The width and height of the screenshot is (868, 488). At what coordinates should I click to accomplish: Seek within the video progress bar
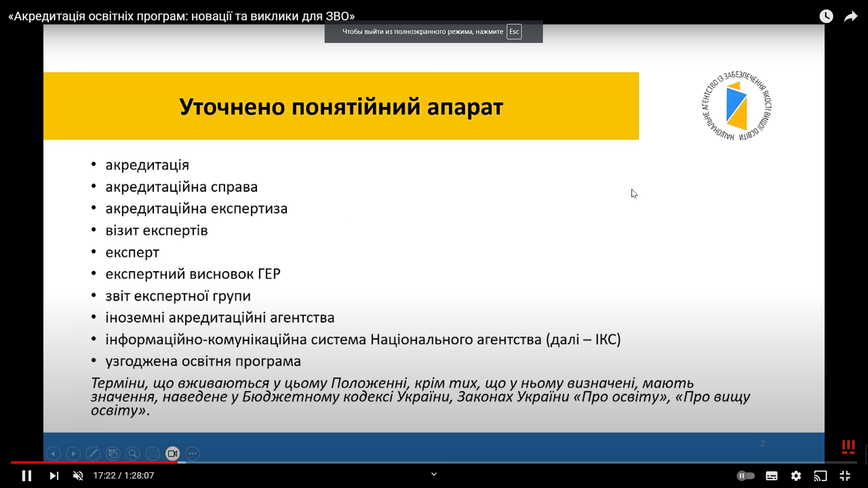point(434,462)
